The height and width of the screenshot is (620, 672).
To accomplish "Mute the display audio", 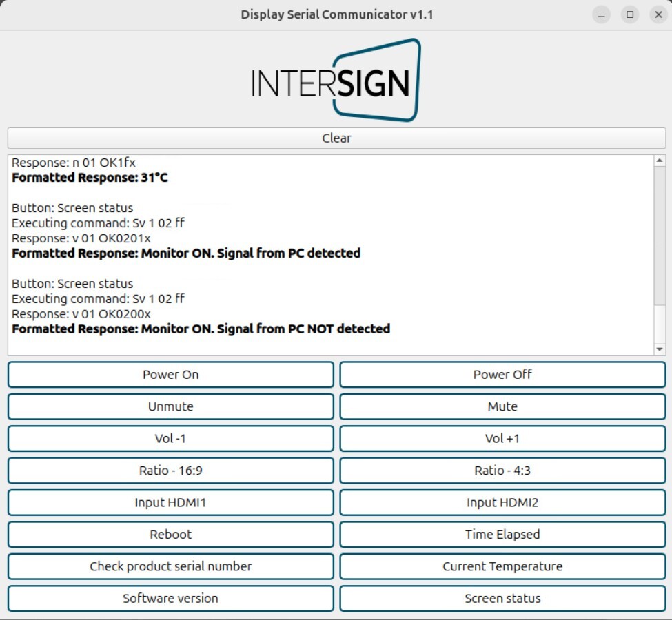I will click(x=502, y=406).
